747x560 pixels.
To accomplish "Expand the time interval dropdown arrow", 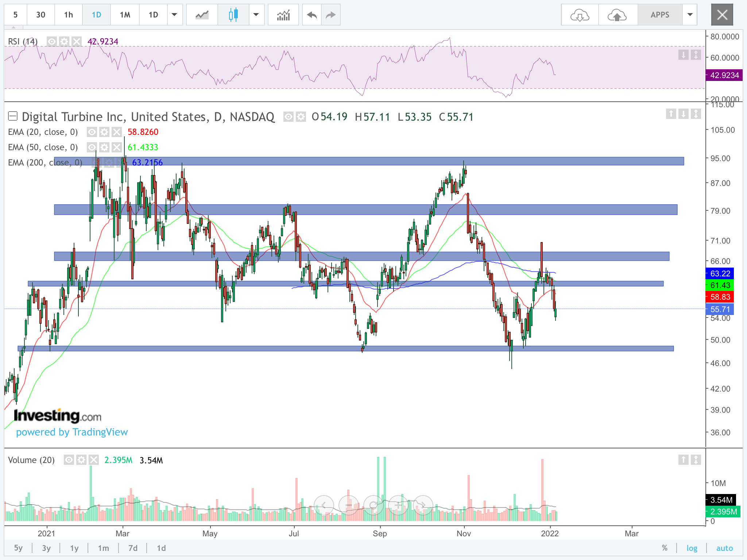I will coord(174,15).
